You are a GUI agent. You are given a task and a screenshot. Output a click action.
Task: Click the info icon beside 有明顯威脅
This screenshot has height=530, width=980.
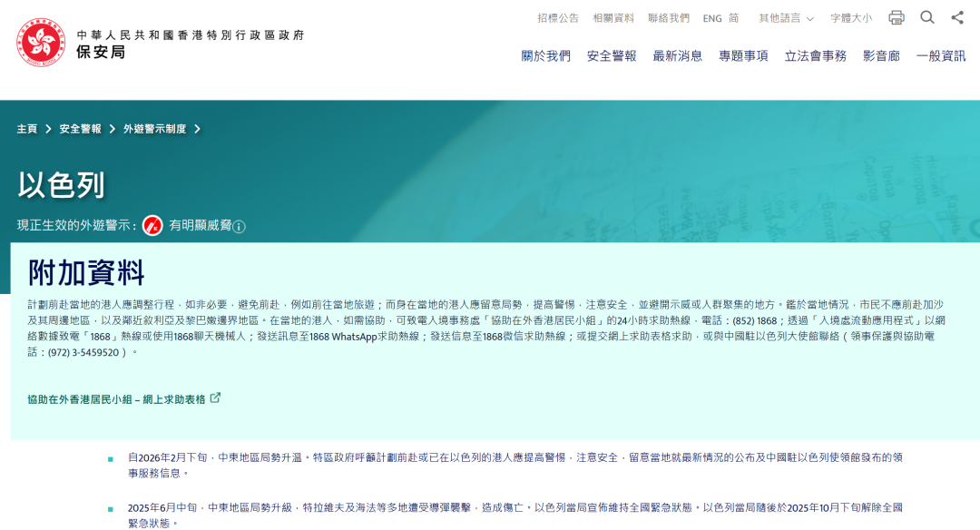click(239, 227)
